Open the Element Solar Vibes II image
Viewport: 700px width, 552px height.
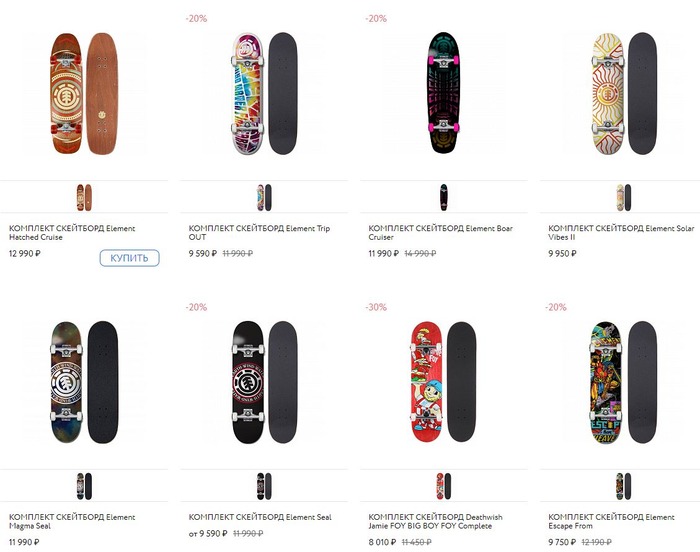pyautogui.click(x=623, y=94)
